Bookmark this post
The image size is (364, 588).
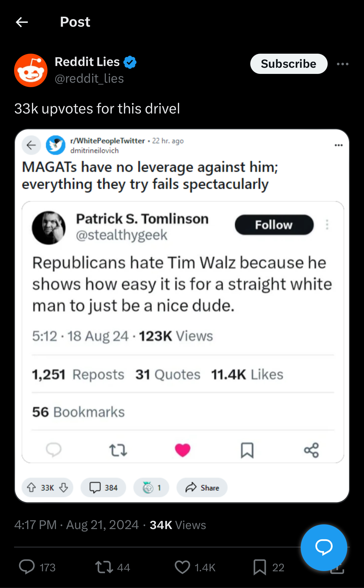click(x=260, y=567)
